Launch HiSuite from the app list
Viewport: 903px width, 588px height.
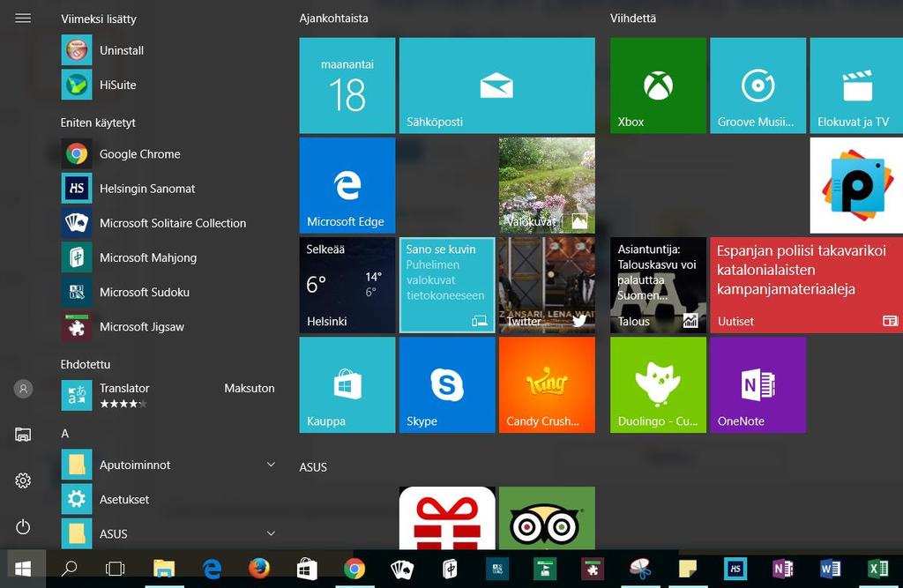tap(168, 85)
